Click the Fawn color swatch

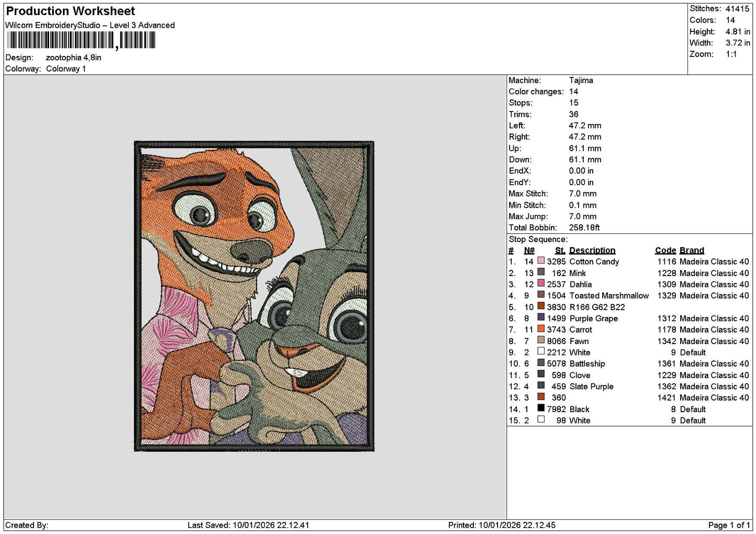[x=541, y=340]
